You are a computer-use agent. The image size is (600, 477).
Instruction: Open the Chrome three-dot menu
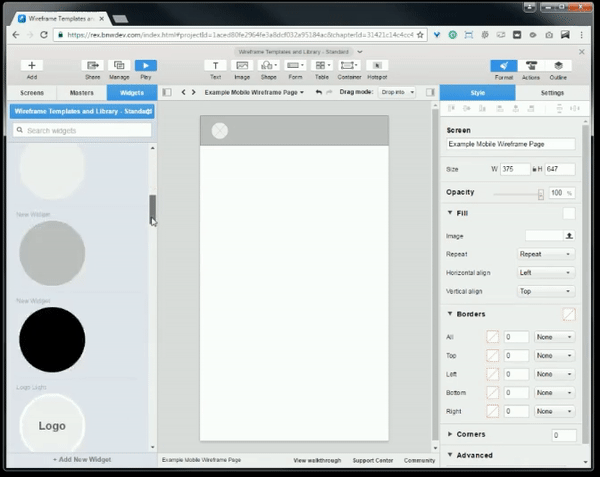pyautogui.click(x=582, y=35)
